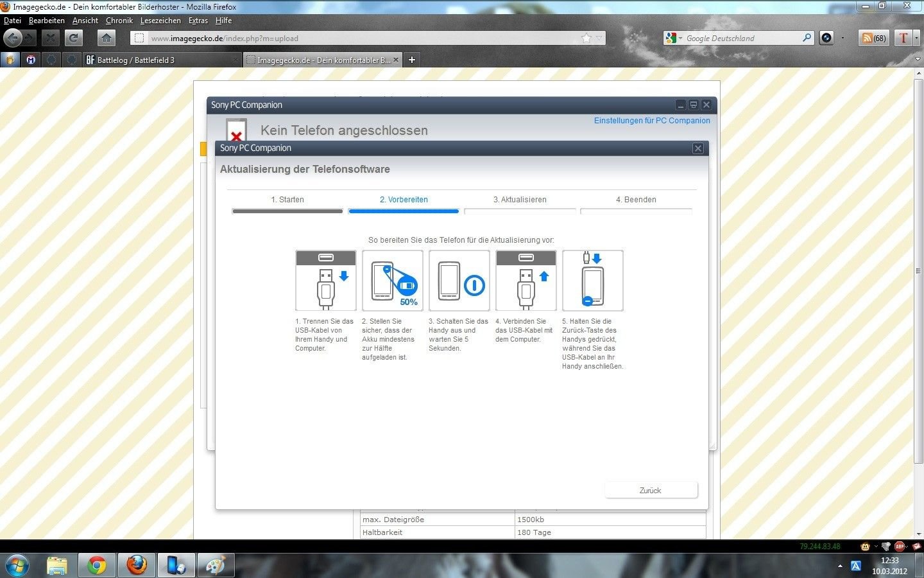Screen dimensions: 924x578
Task: Close the Imagegecko.de tab
Action: click(396, 60)
